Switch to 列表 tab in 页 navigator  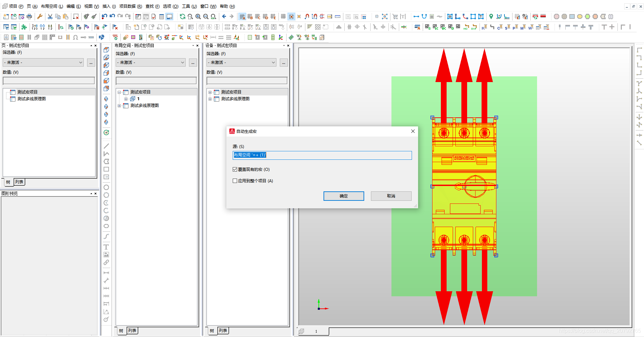[19, 182]
